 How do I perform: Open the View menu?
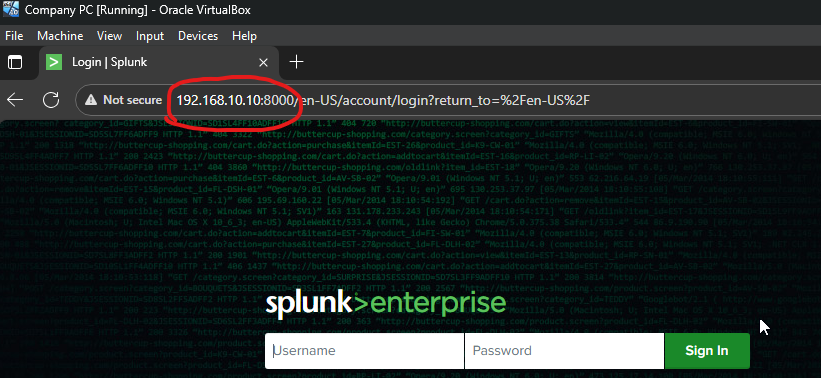pyautogui.click(x=109, y=36)
